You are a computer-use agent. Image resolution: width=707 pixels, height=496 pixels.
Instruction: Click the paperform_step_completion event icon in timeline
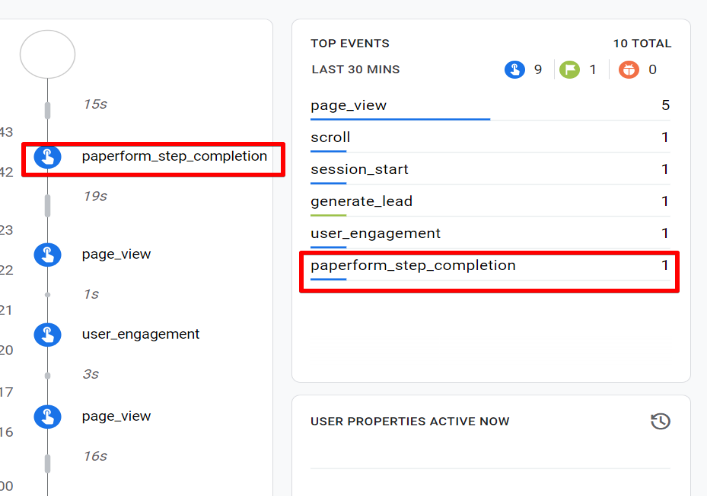[x=47, y=157]
